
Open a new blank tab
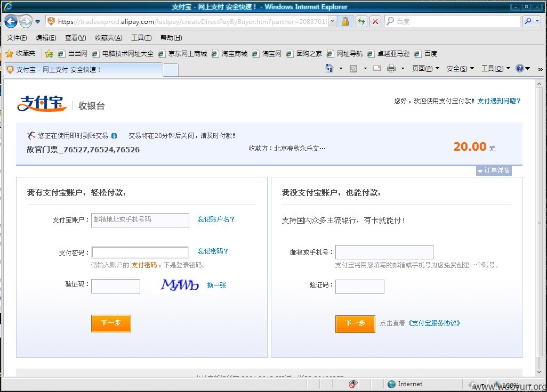click(171, 70)
